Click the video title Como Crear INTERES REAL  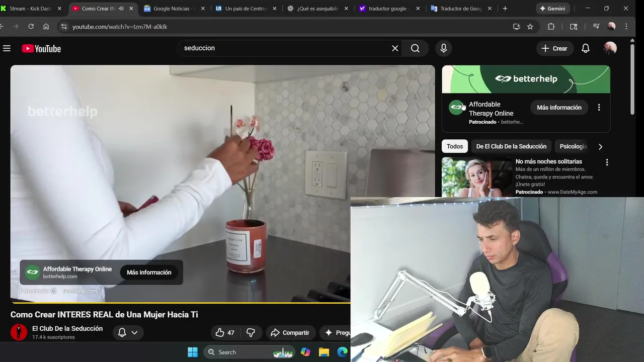pyautogui.click(x=104, y=315)
